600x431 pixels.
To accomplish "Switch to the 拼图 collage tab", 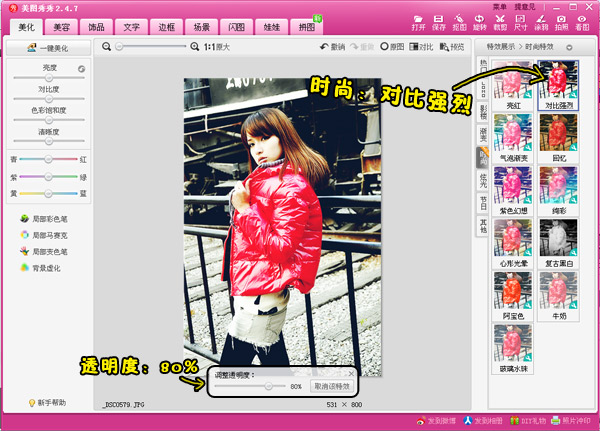I will click(x=307, y=27).
